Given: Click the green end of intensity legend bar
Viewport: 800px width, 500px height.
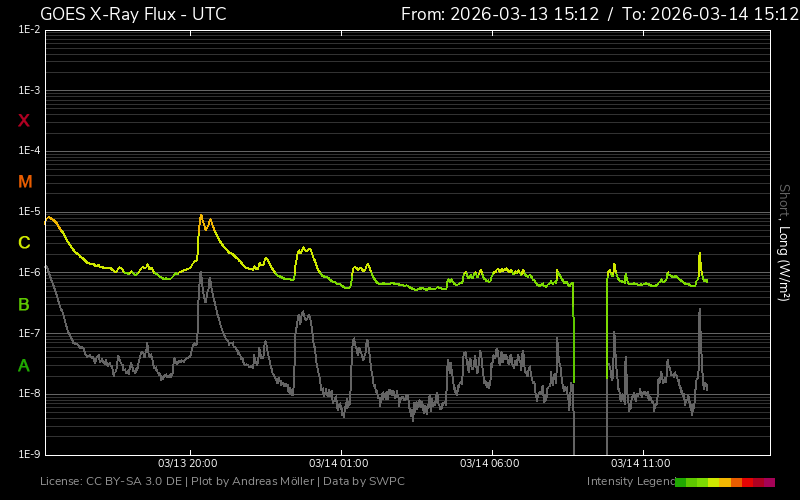Looking at the screenshot, I should (680, 482).
